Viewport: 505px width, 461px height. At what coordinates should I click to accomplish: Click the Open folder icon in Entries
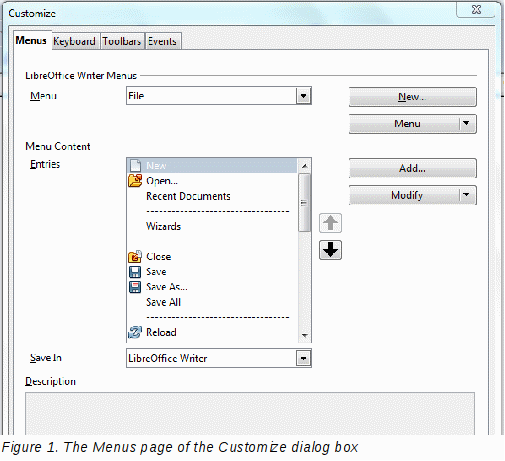click(135, 180)
